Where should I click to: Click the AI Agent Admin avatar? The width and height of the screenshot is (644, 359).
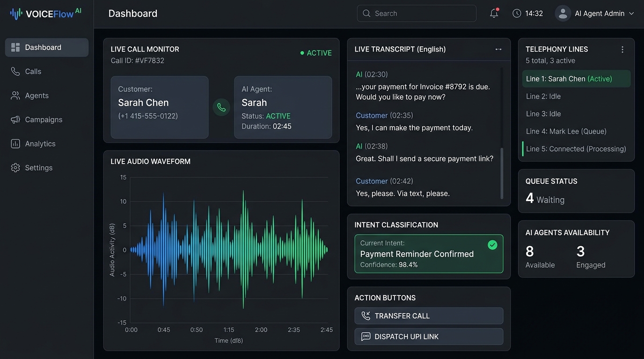pyautogui.click(x=563, y=13)
